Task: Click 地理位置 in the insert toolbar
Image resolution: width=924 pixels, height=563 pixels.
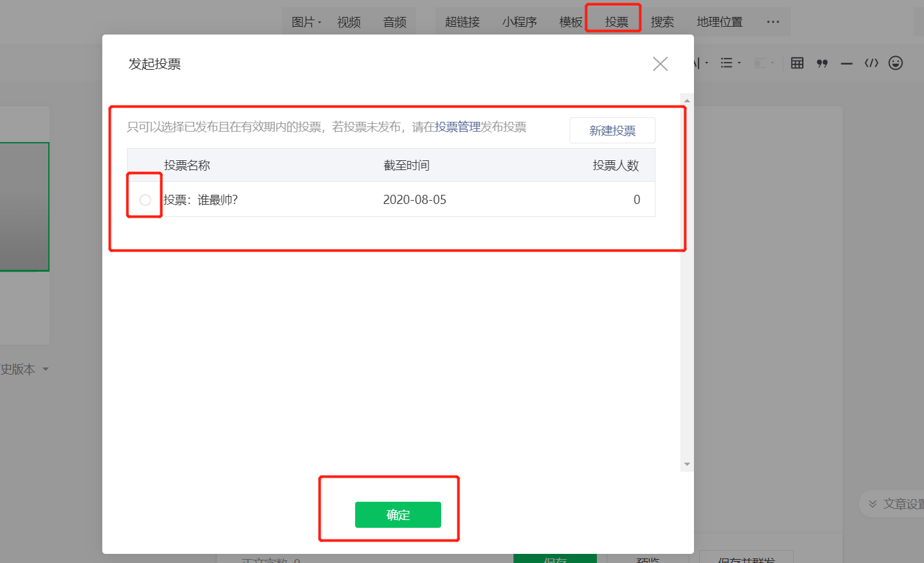Action: pos(719,22)
